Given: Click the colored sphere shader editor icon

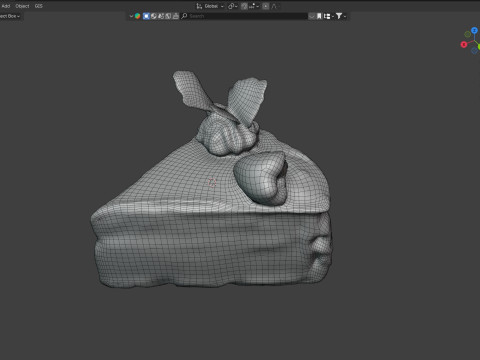Looking at the screenshot, I should [137, 16].
